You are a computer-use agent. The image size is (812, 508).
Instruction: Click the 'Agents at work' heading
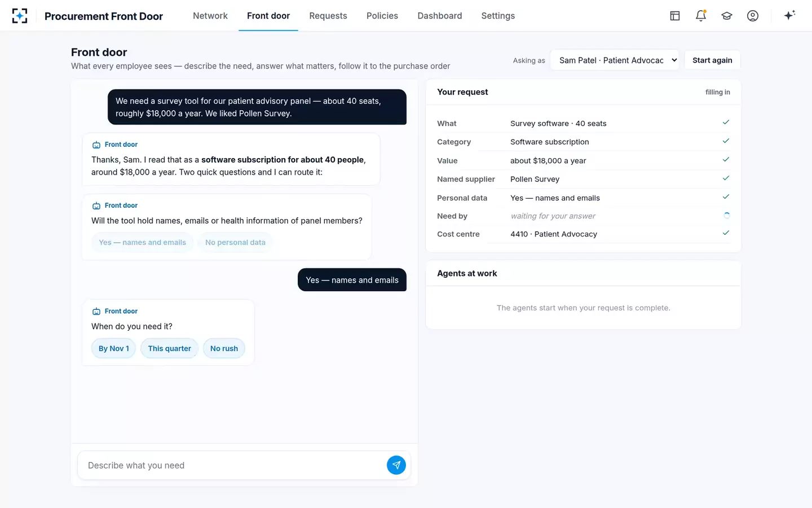(x=467, y=273)
